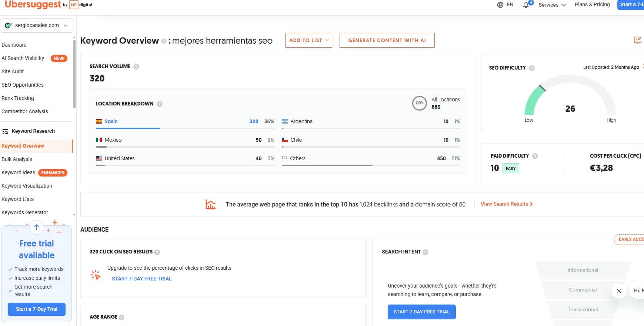Click help icon beside Click on SEO Results
The width and height of the screenshot is (644, 326).
(157, 252)
